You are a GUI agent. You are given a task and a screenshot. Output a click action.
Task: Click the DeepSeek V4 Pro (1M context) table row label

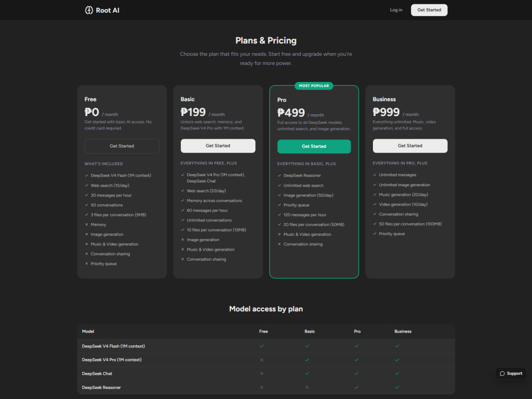point(112,360)
